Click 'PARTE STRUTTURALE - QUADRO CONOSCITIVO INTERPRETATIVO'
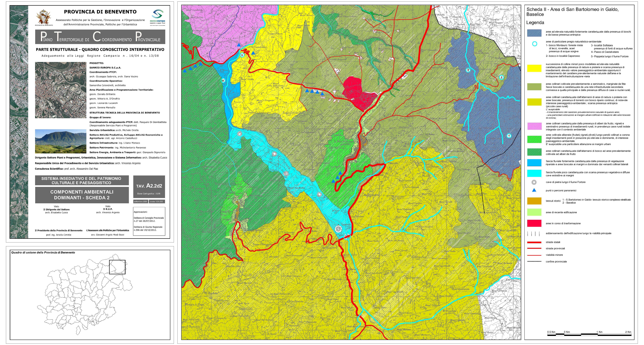Screen dimensions: 644x345 [100, 49]
